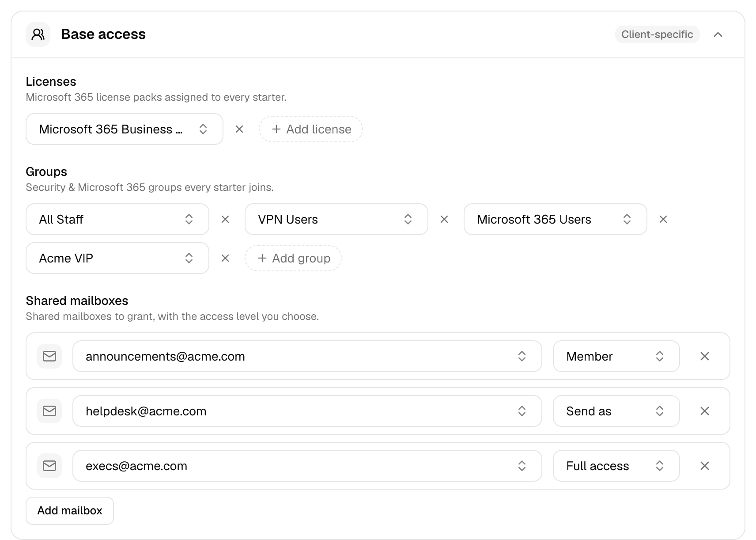Screen dimensions: 756x540
Task: Change the Send as access dropdown
Action: click(x=616, y=411)
